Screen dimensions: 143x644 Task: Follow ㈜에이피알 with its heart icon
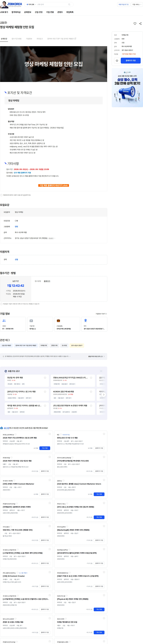click(12, 457)
